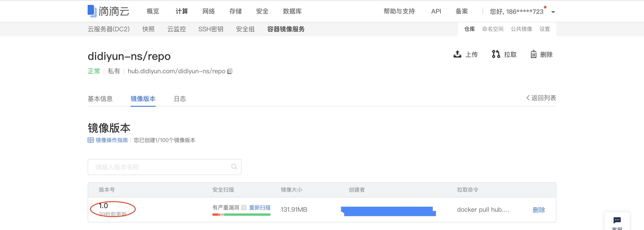Click 131.91MB image size cell

coord(294,209)
